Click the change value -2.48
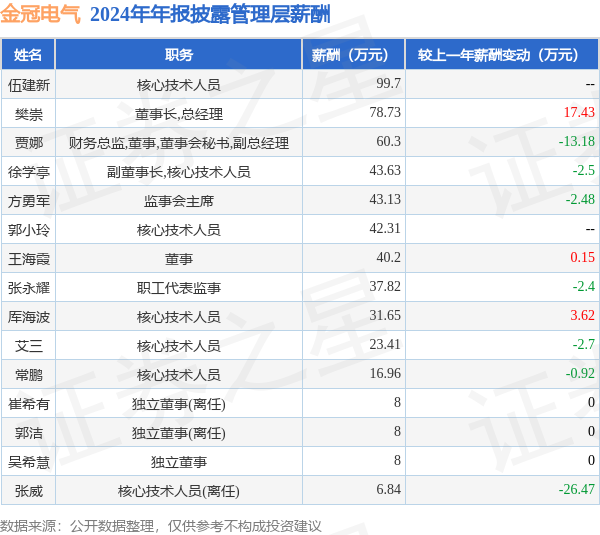Viewport: 600px width, 535px height. tap(580, 199)
